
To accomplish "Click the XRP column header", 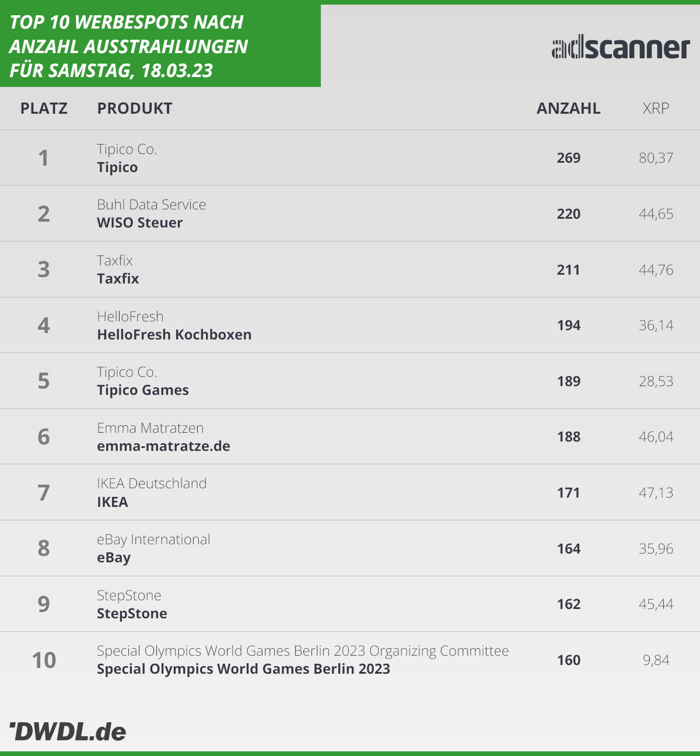I will click(656, 108).
